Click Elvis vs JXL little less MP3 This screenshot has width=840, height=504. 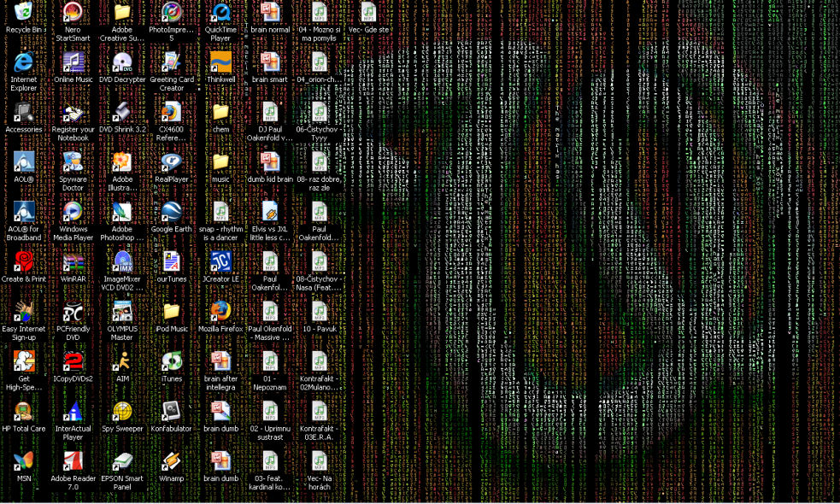point(270,212)
